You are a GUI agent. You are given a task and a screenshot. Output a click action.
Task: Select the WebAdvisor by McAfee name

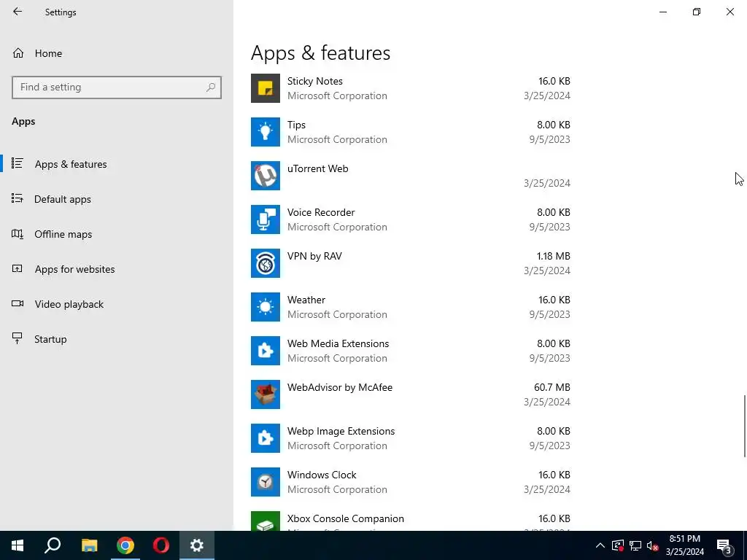340,388
